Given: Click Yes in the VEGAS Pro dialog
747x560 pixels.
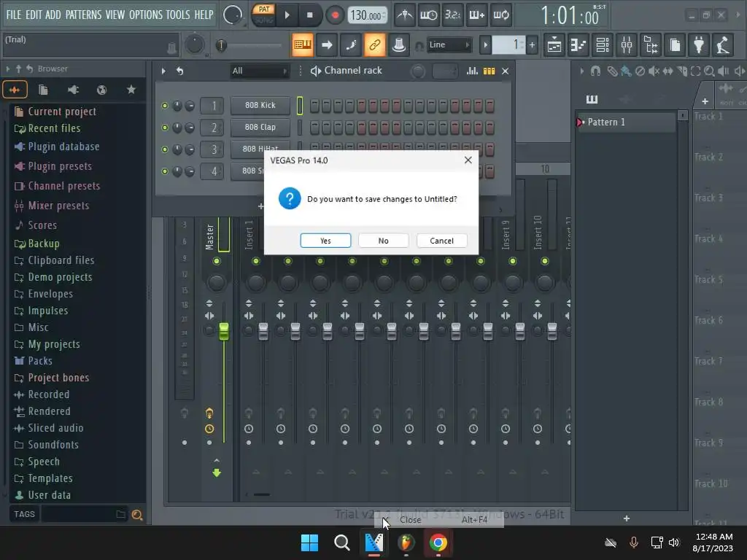Looking at the screenshot, I should click(325, 241).
